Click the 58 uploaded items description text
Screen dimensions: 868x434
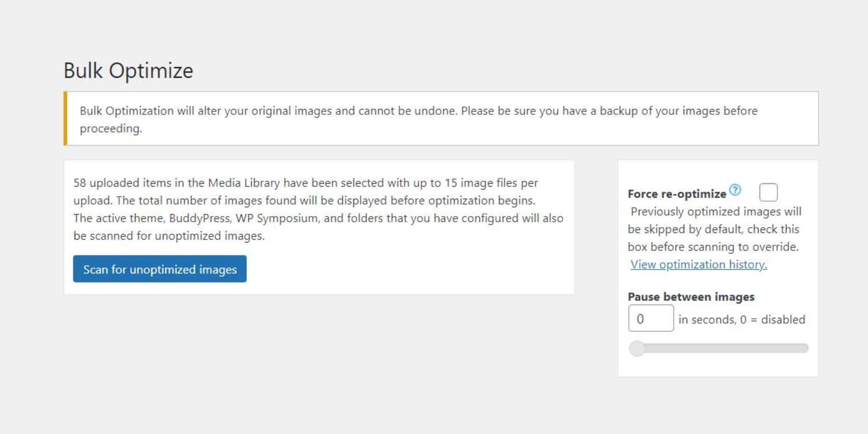pos(318,209)
